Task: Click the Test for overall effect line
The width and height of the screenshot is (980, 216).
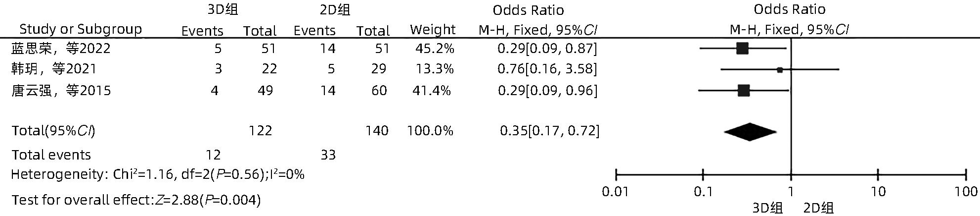Action: [x=136, y=200]
